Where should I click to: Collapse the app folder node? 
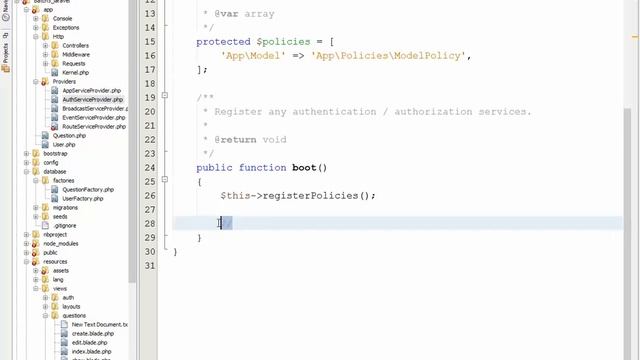[x=27, y=9]
